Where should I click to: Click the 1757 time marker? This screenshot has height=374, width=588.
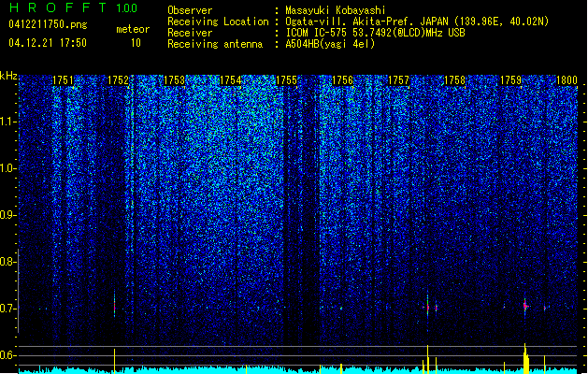click(x=398, y=80)
